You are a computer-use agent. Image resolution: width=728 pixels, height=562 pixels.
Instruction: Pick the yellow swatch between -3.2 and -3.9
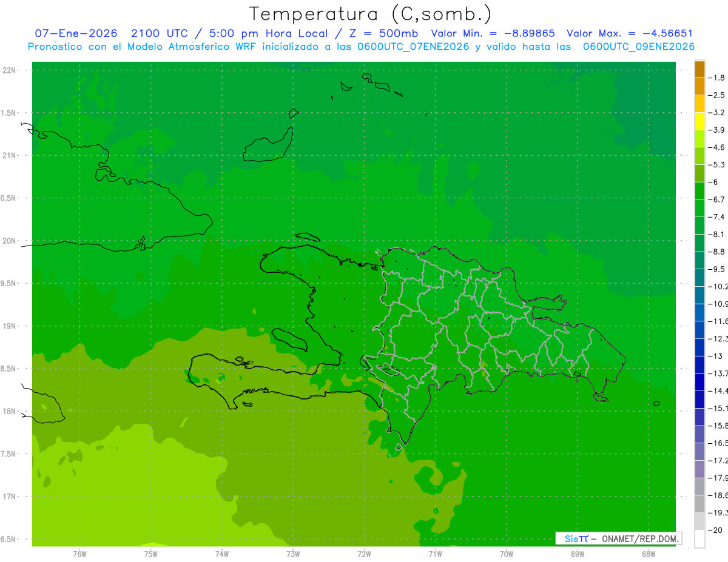(x=699, y=121)
